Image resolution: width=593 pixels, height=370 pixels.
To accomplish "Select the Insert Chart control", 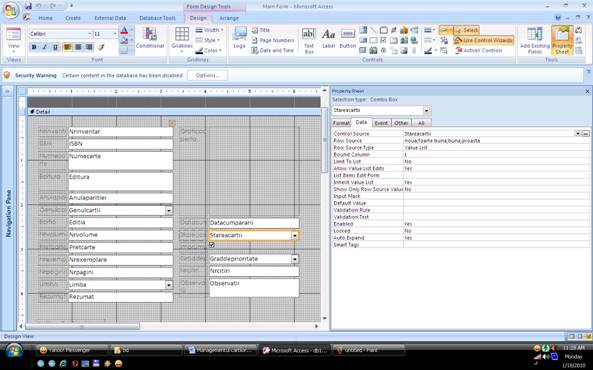I will pos(404,30).
